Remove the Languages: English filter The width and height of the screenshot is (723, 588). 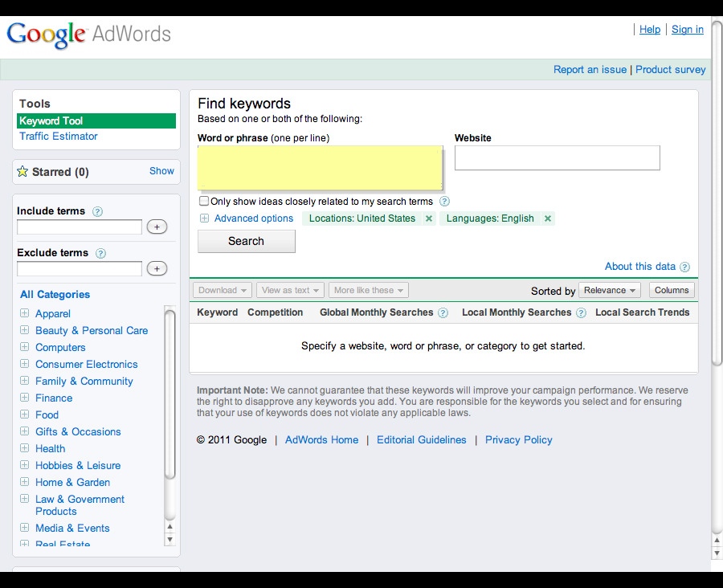point(548,218)
